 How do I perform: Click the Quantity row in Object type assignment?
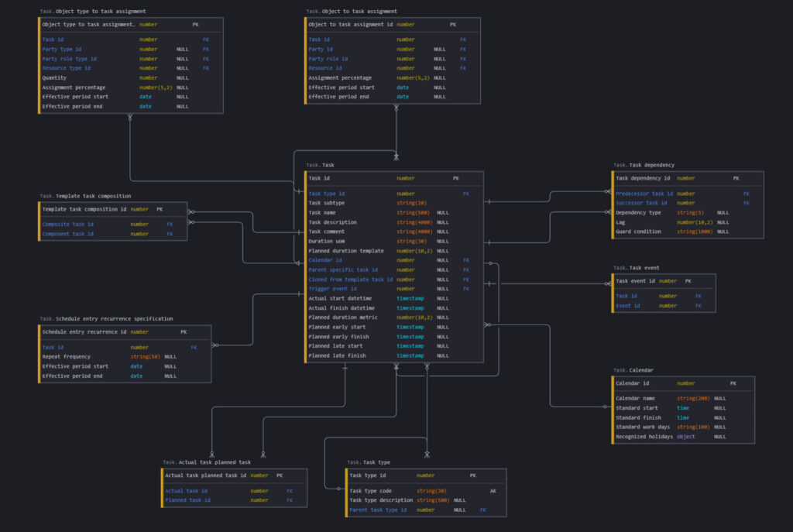(x=54, y=77)
